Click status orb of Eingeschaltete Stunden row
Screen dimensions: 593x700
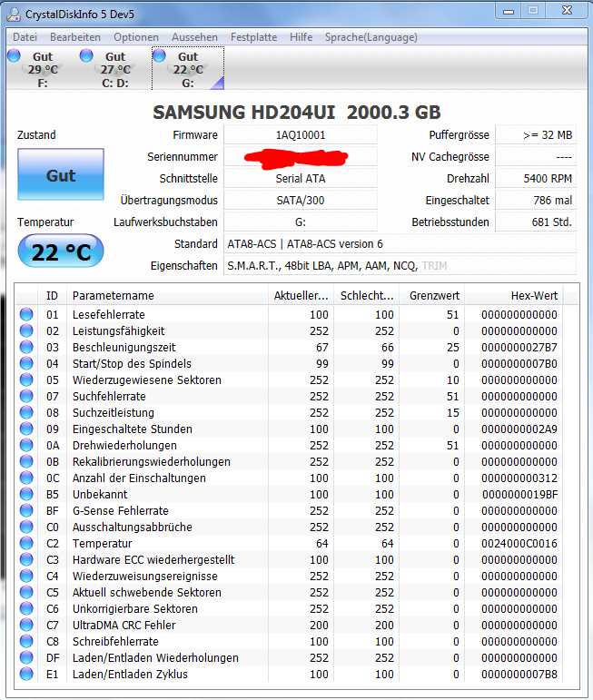(26, 429)
